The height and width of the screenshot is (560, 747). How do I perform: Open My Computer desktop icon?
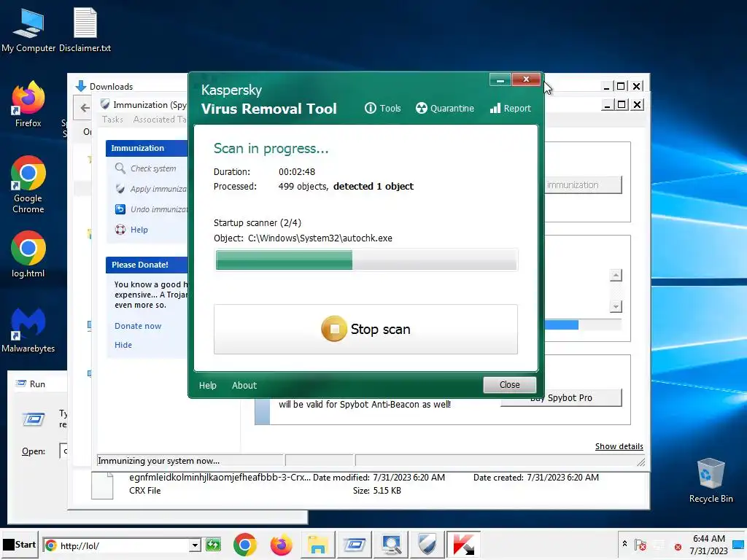tap(28, 31)
